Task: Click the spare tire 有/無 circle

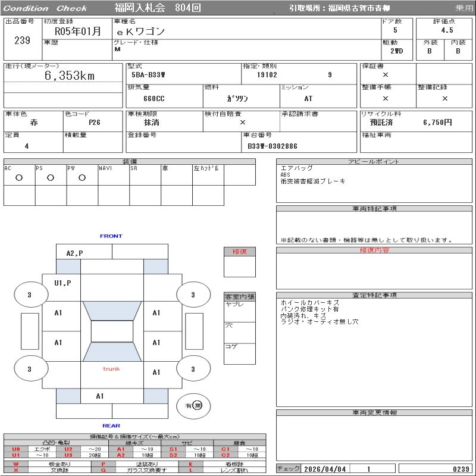Action: point(193,406)
